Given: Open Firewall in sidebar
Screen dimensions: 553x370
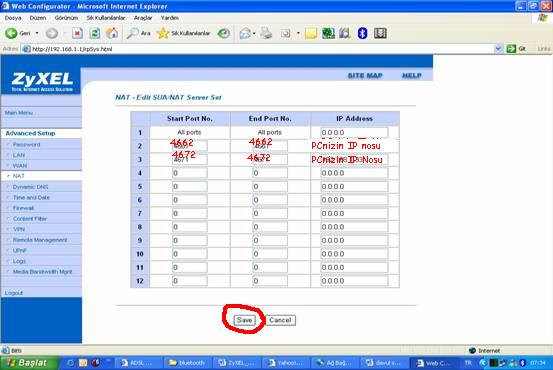Looking at the screenshot, I should click(x=23, y=208).
